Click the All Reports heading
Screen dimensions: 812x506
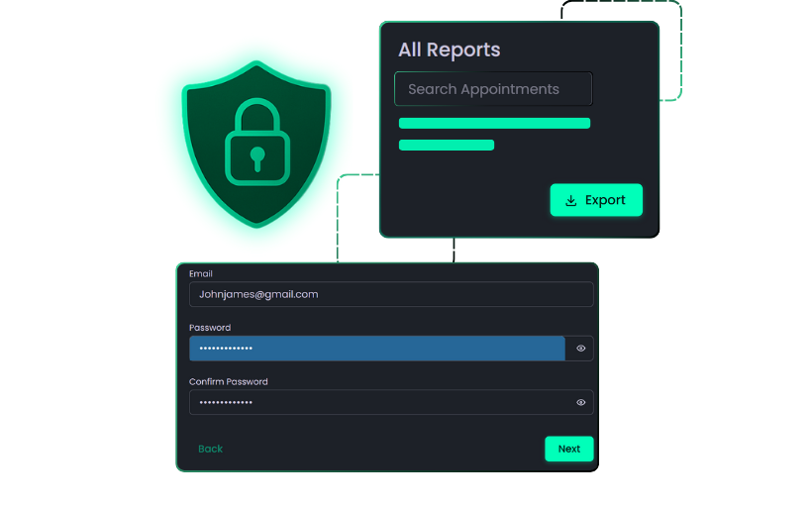coord(449,50)
